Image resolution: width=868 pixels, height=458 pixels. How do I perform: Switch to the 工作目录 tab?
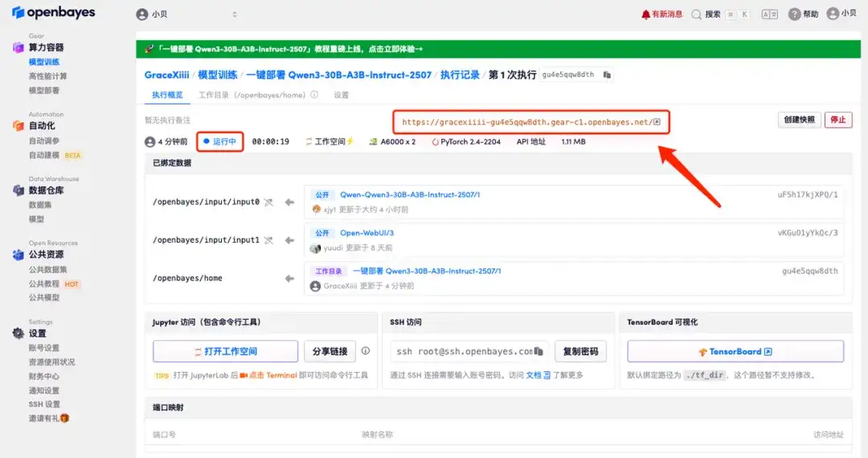(x=252, y=95)
